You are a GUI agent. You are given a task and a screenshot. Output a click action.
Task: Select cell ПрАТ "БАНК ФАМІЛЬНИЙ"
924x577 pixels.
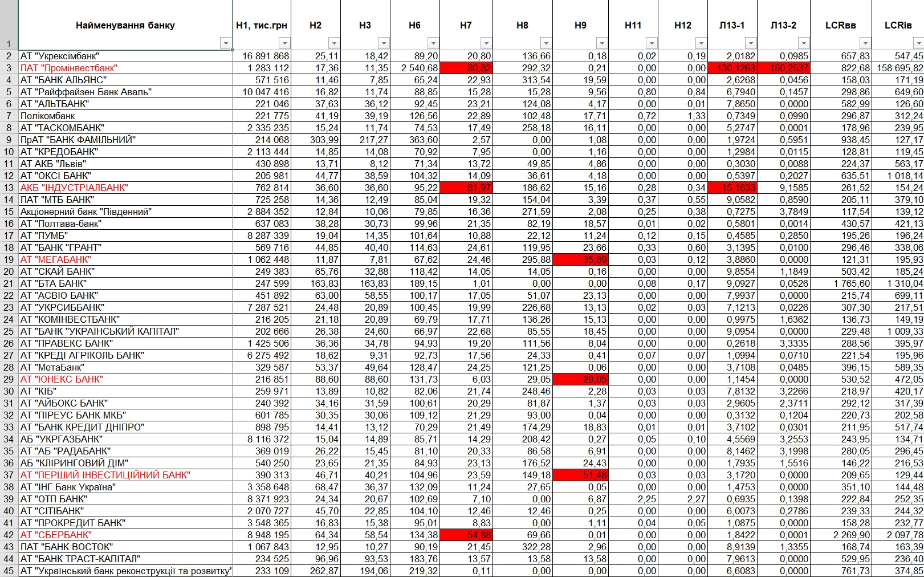[x=125, y=140]
